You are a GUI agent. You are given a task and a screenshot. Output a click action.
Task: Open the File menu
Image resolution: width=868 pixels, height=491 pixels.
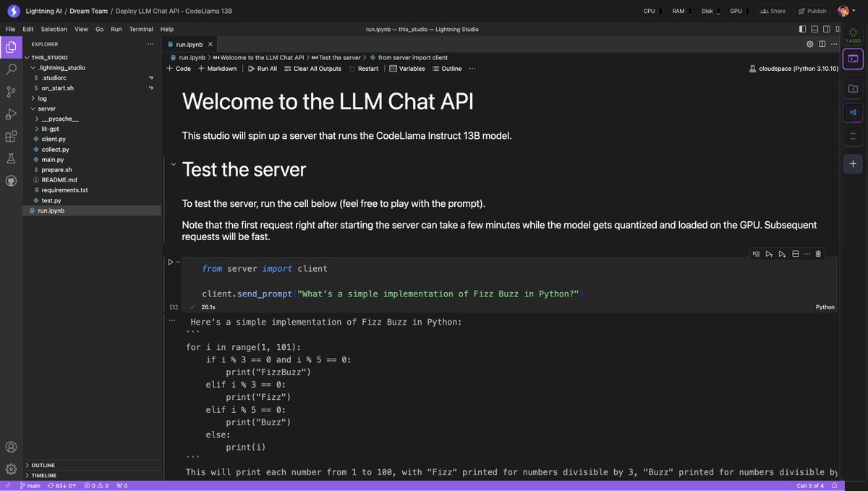[10, 29]
